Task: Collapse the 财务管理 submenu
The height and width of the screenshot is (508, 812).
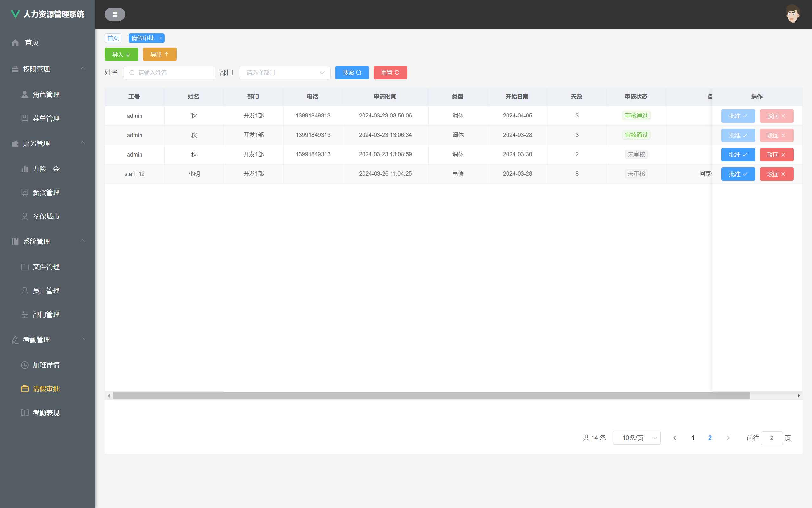Action: (83, 143)
